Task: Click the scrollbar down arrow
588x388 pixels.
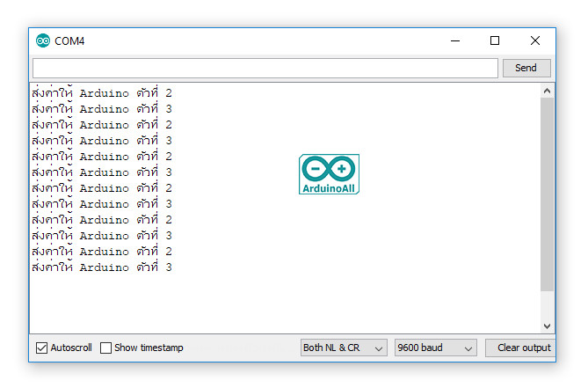Action: click(x=547, y=326)
